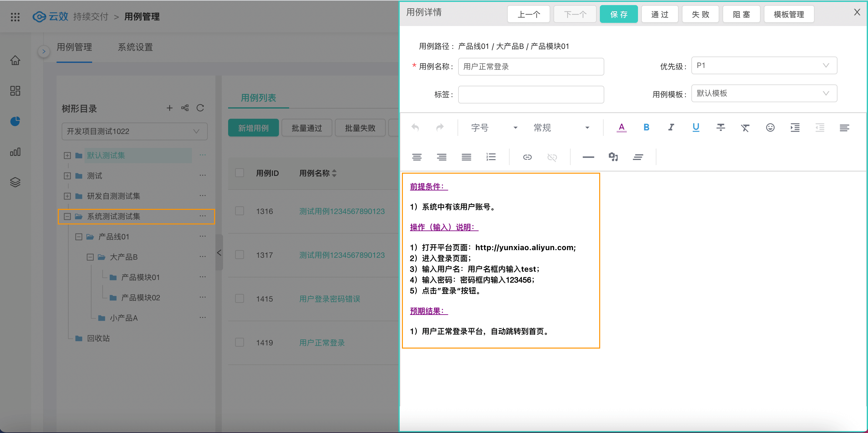Align text to the right
Viewport: 868px width, 433px height.
pos(441,157)
